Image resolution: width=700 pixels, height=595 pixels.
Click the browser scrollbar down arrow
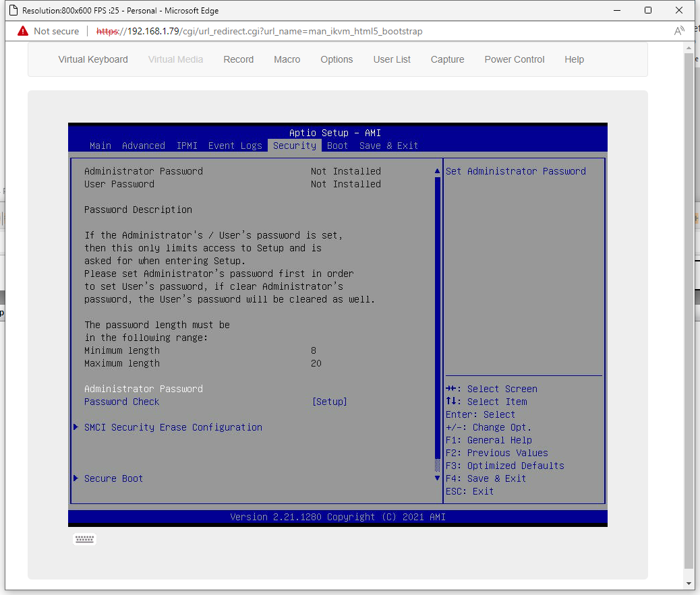(x=689, y=584)
